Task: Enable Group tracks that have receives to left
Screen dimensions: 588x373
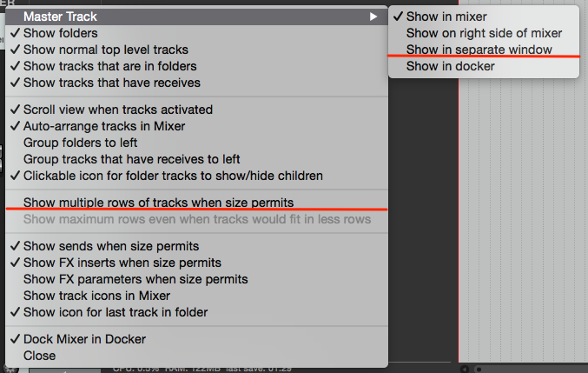Action: point(131,159)
